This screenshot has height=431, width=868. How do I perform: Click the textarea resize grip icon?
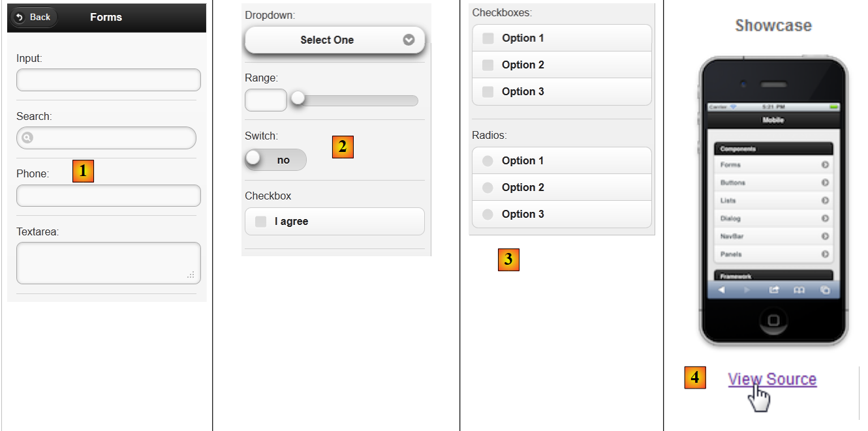[191, 275]
